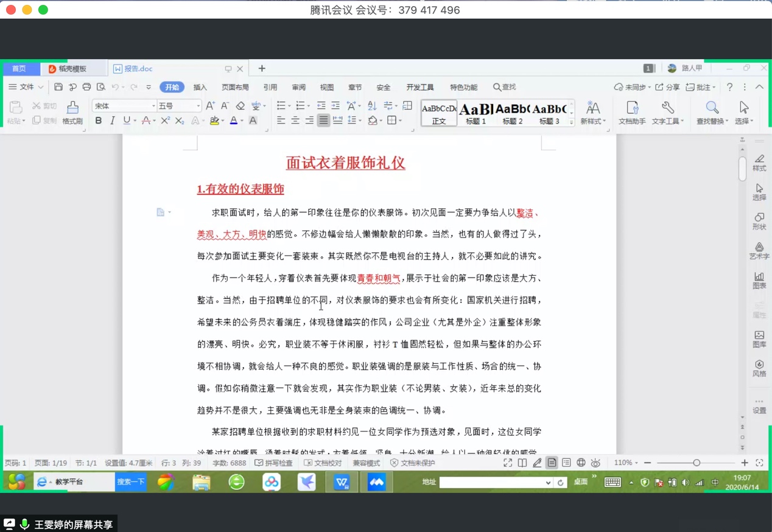This screenshot has height=532, width=772.
Task: Click the zoom slider handle in status bar
Action: pos(697,463)
